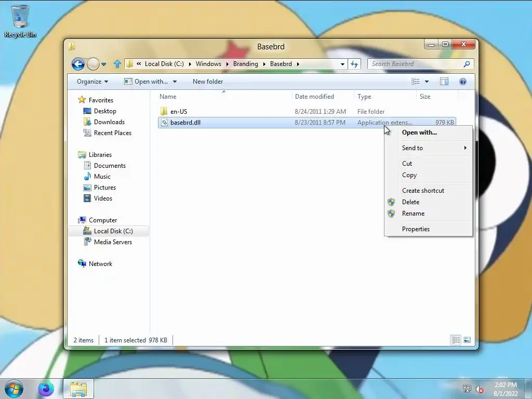Expand arrow after Basebrd in address bar
This screenshot has height=399, width=532.
(298, 64)
